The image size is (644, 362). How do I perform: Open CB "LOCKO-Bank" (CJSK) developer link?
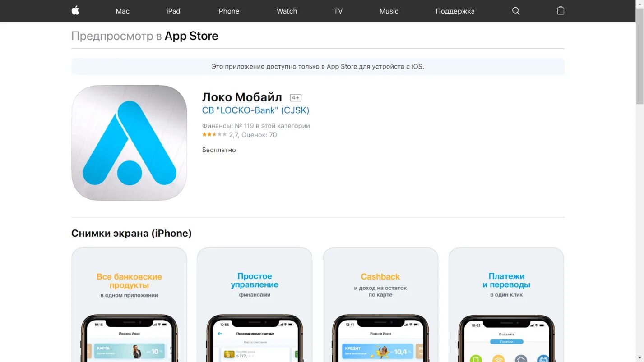coord(255,110)
